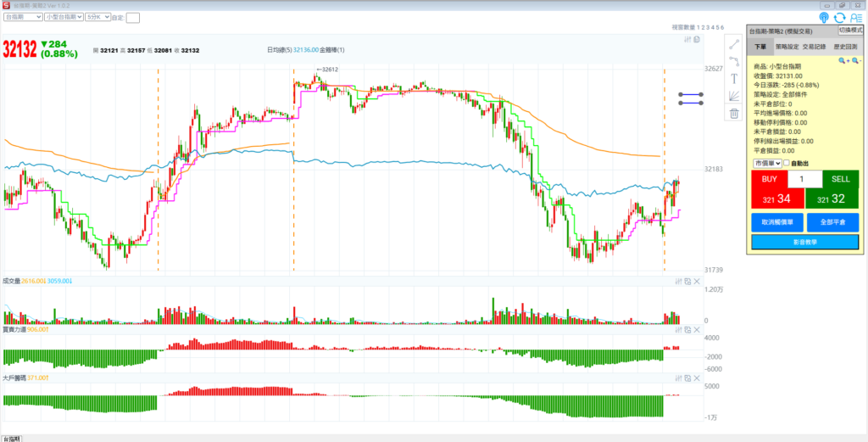Click the refresh arrows icon
The height and width of the screenshot is (442, 868).
840,17
